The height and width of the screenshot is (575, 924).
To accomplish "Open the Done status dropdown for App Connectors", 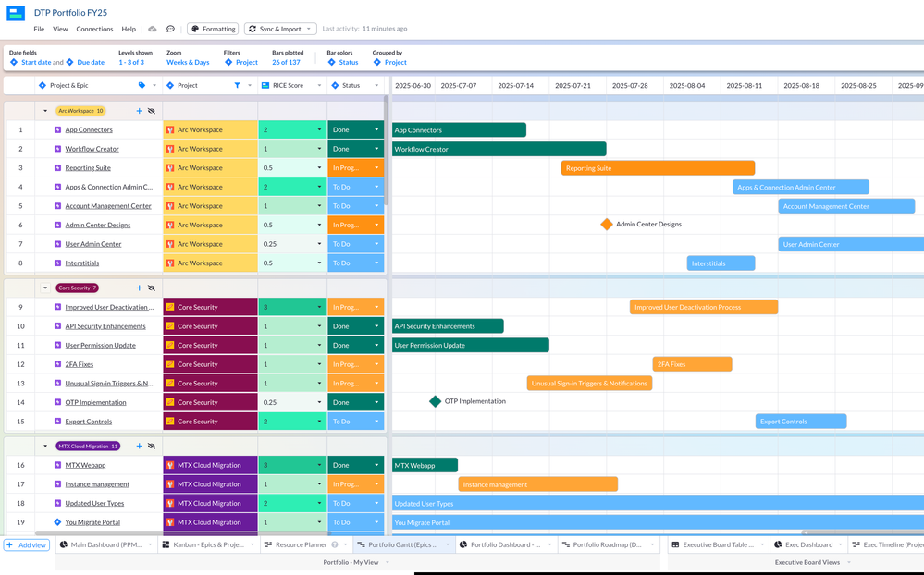I will pos(376,129).
